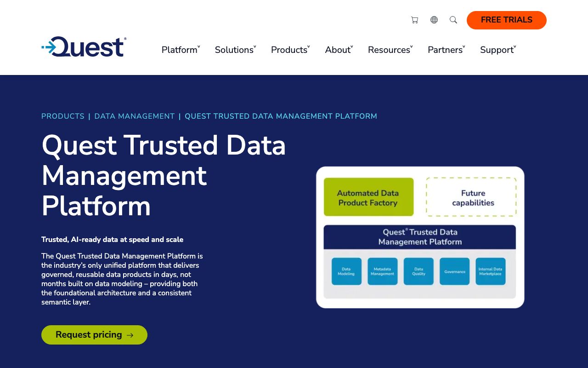Click the globe language selector icon

tap(434, 20)
